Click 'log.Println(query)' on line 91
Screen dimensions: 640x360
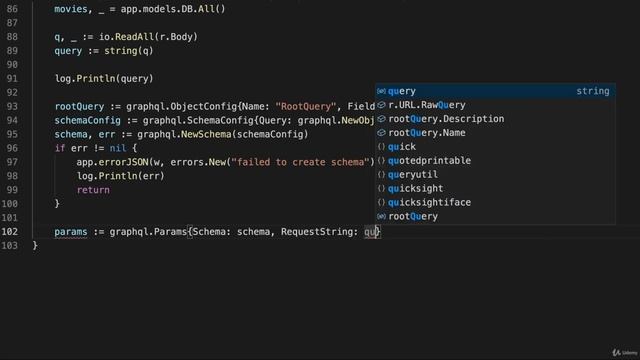click(104, 78)
